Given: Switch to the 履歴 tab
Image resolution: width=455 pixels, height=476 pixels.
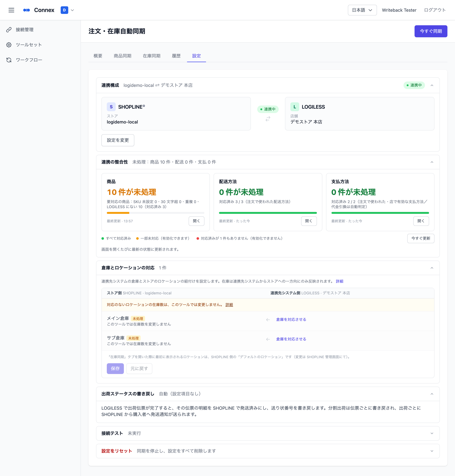Looking at the screenshot, I should pyautogui.click(x=176, y=56).
